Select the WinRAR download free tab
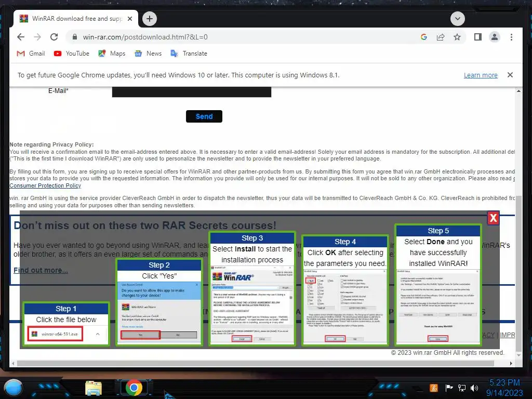Image resolution: width=532 pixels, height=399 pixels. [76, 19]
